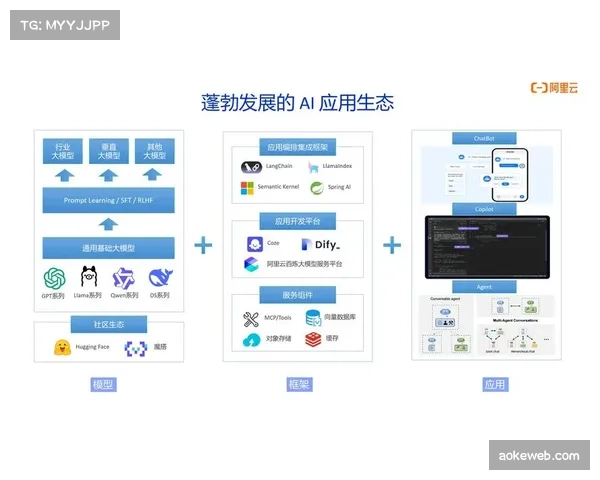Click the up arrow under 垂直大模型
The image size is (600, 480).
(x=108, y=176)
